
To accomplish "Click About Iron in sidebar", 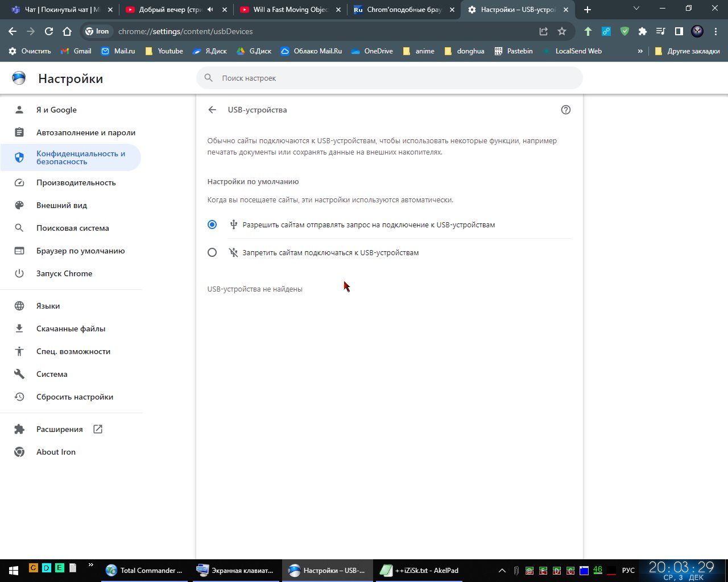I will (x=56, y=452).
